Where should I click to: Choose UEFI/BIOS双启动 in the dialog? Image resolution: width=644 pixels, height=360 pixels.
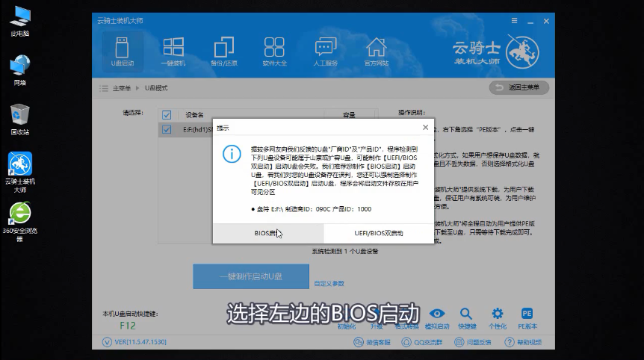pyautogui.click(x=379, y=233)
